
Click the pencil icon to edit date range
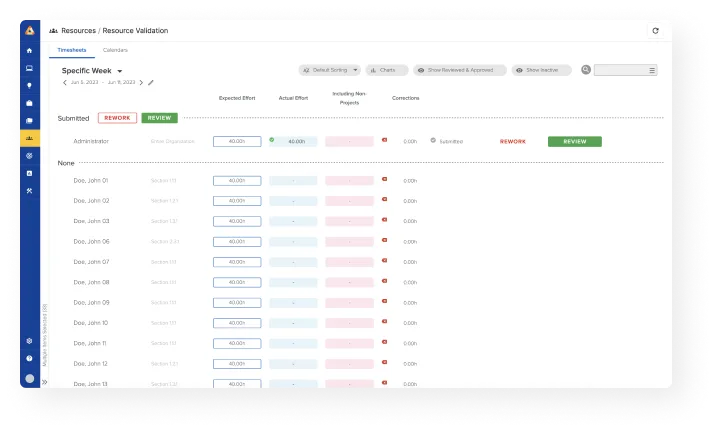pos(151,83)
